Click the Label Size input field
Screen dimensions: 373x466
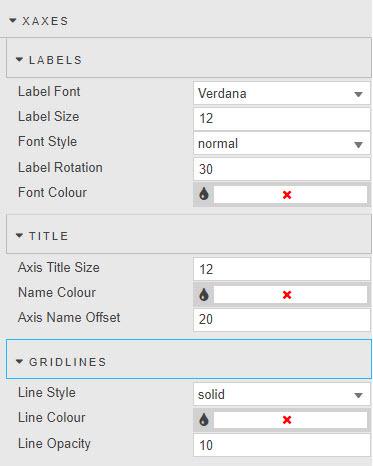(x=282, y=119)
